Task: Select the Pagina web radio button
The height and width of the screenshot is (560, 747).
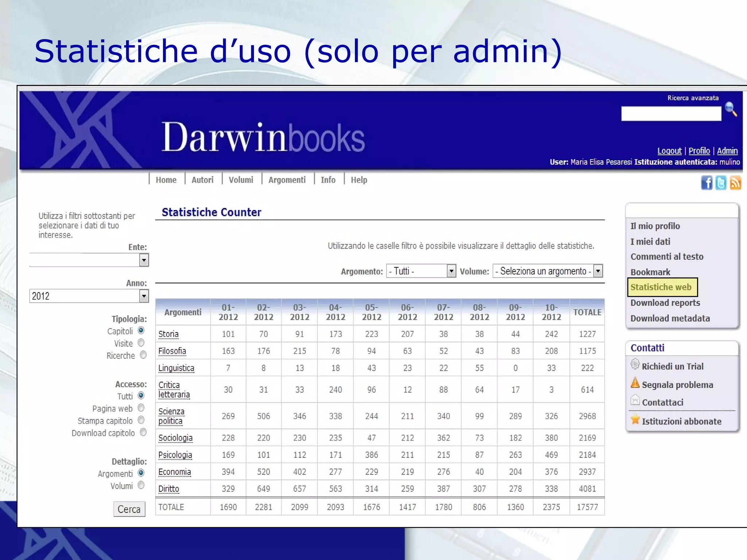Action: coord(141,408)
